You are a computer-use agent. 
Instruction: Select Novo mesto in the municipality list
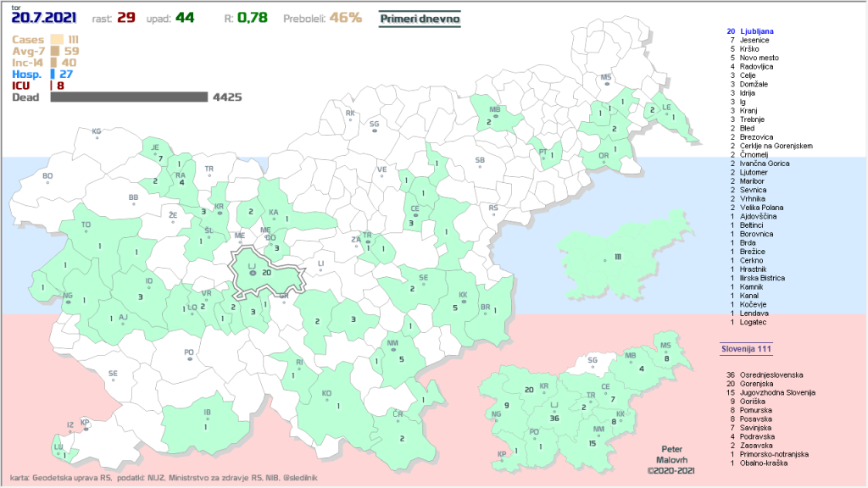[759, 58]
